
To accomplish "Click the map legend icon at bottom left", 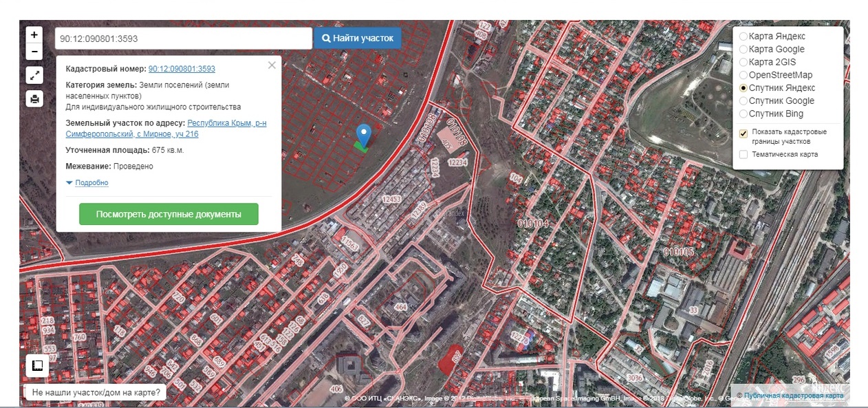I will (37, 366).
